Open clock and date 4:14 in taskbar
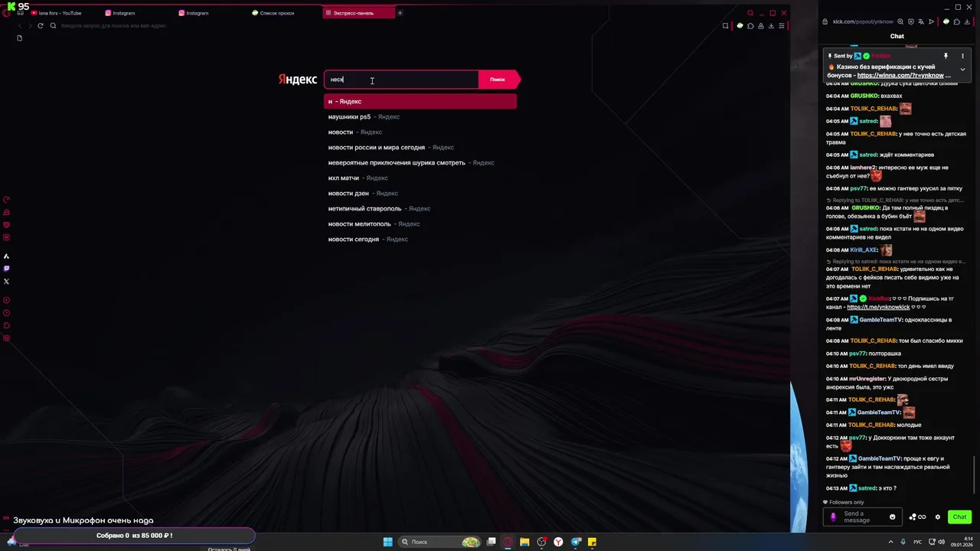 tap(963, 542)
